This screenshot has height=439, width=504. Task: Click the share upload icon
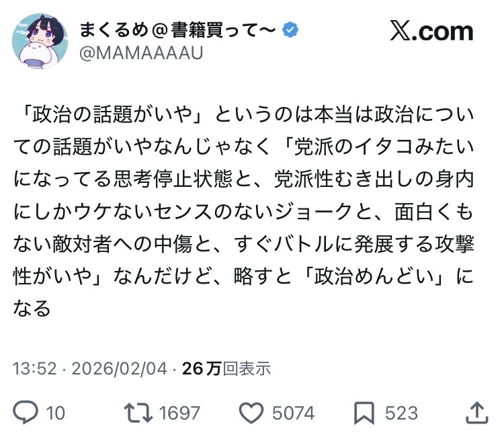click(x=475, y=411)
